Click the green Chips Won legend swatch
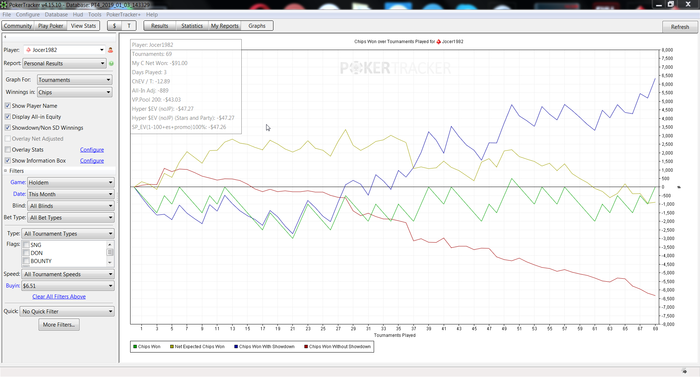Image resolution: width=700 pixels, height=377 pixels. 135,347
